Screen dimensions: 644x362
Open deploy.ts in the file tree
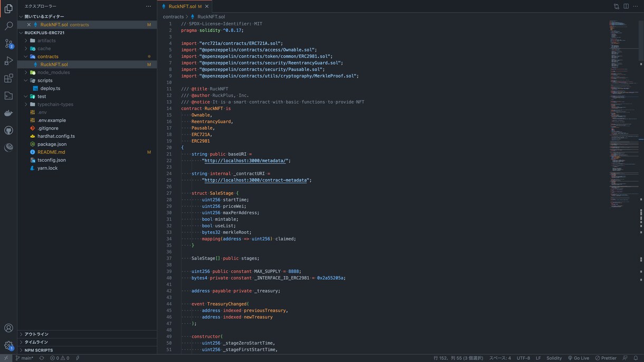point(50,89)
